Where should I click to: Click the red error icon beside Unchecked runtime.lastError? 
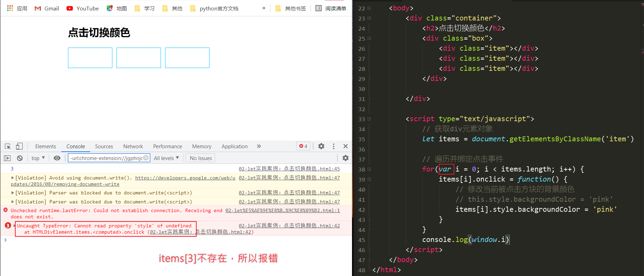[x=6, y=210]
